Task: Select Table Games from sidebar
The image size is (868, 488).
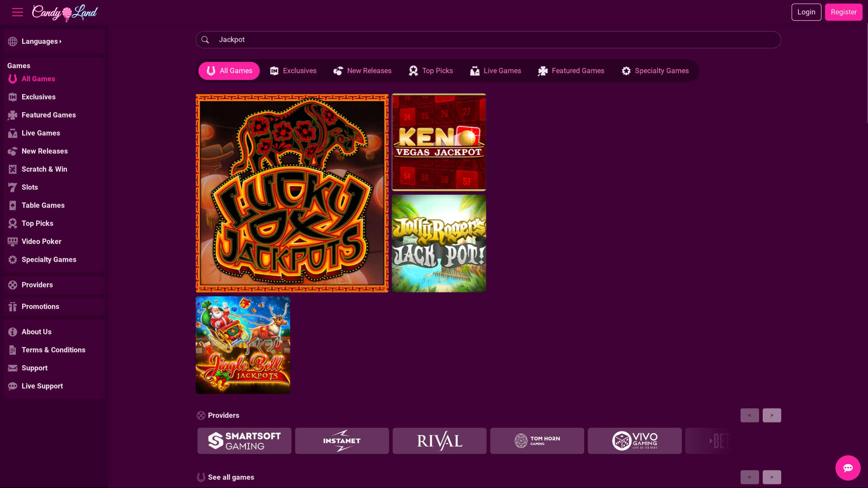Action: click(x=43, y=205)
